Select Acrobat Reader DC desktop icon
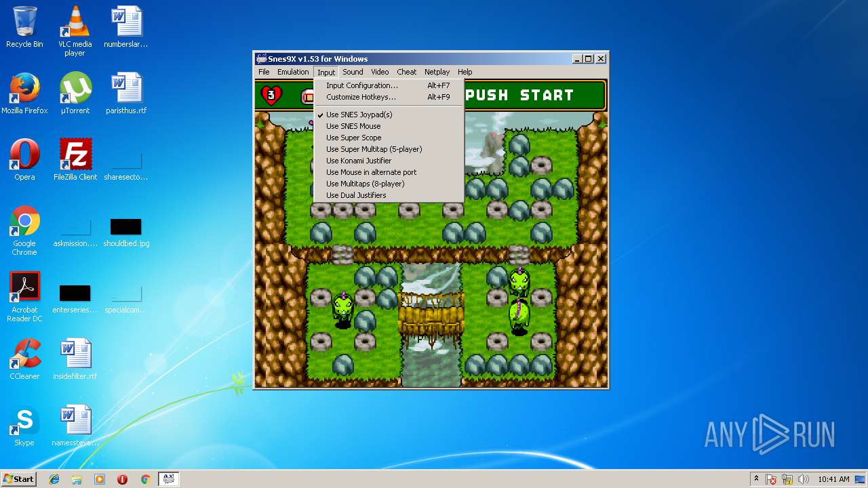Viewport: 868px width, 488px height. [24, 297]
